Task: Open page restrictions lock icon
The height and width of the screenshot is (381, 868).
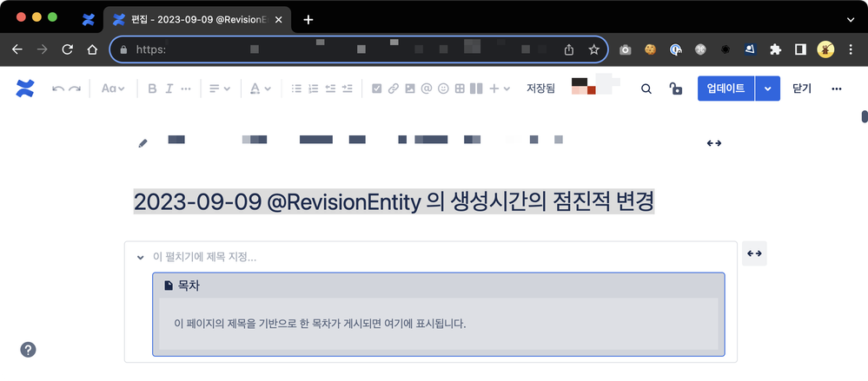Action: pos(675,89)
